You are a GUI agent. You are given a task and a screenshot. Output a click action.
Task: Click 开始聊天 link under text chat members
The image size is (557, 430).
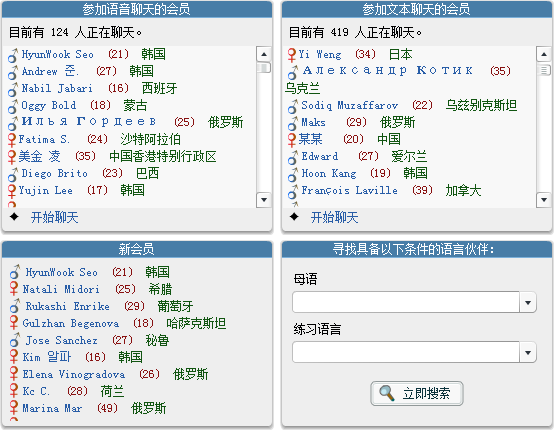click(334, 217)
